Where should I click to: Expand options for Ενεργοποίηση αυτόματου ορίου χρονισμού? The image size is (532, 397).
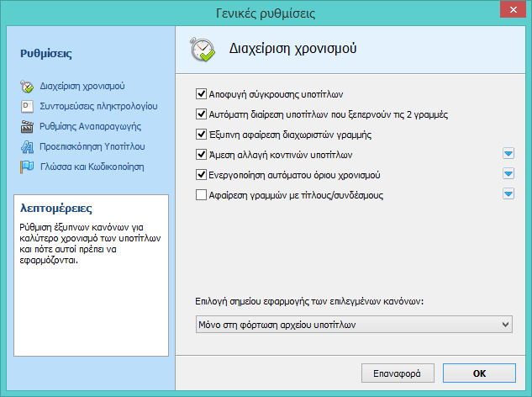(508, 174)
